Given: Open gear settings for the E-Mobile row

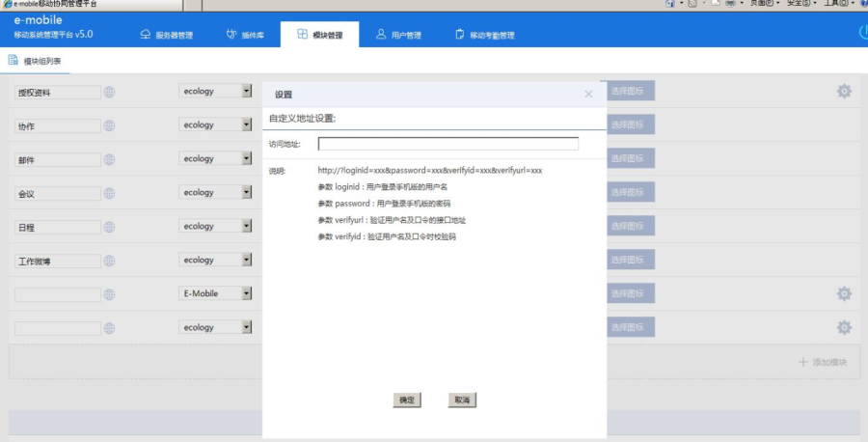Looking at the screenshot, I should tap(844, 293).
